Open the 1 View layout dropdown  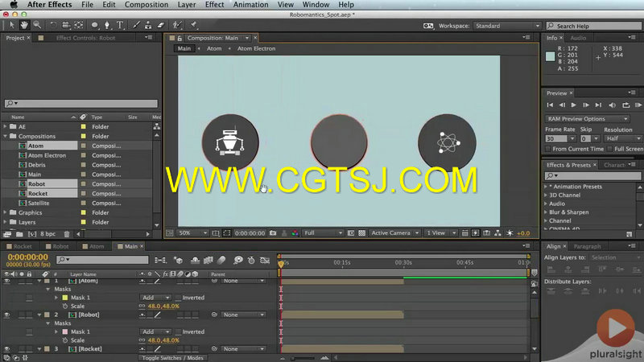point(440,232)
